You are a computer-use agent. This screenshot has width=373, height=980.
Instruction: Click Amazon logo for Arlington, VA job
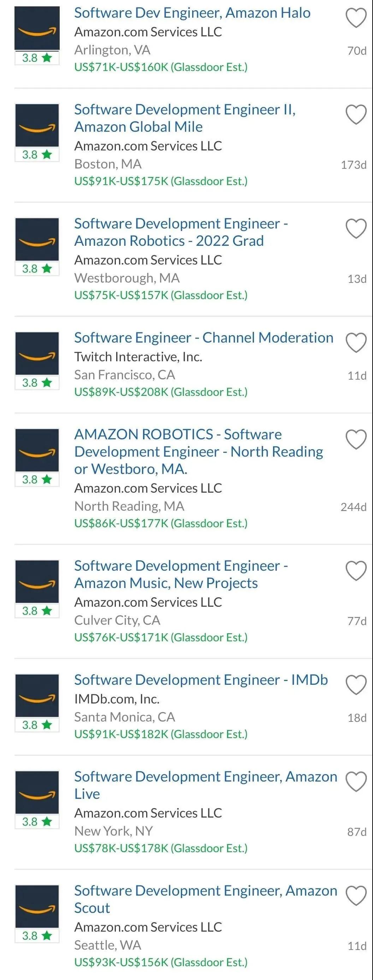point(37,28)
